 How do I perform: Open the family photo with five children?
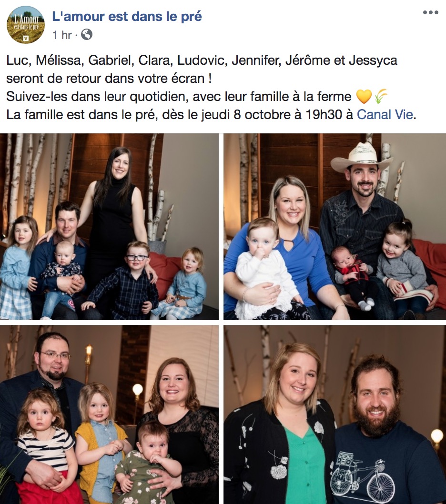[109, 227]
